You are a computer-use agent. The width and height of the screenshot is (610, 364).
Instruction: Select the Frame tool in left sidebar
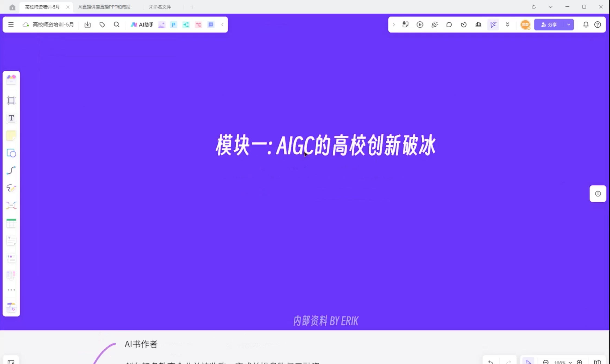[11, 101]
